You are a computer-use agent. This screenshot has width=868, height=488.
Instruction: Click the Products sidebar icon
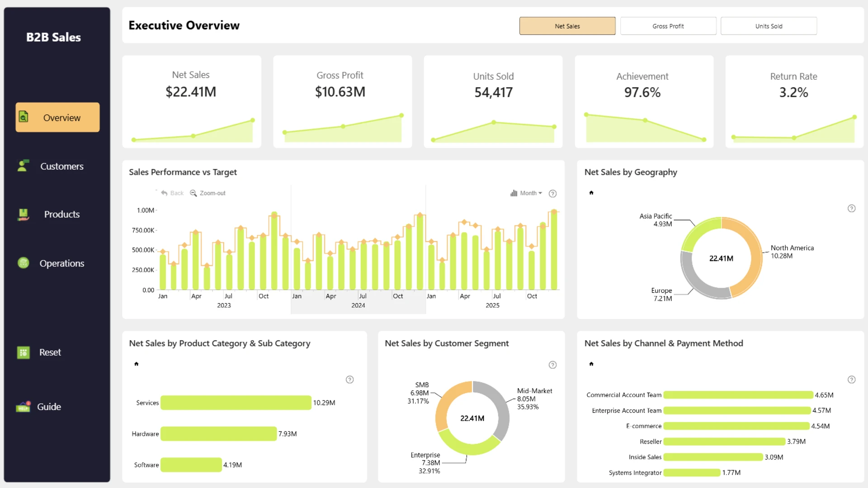[23, 214]
